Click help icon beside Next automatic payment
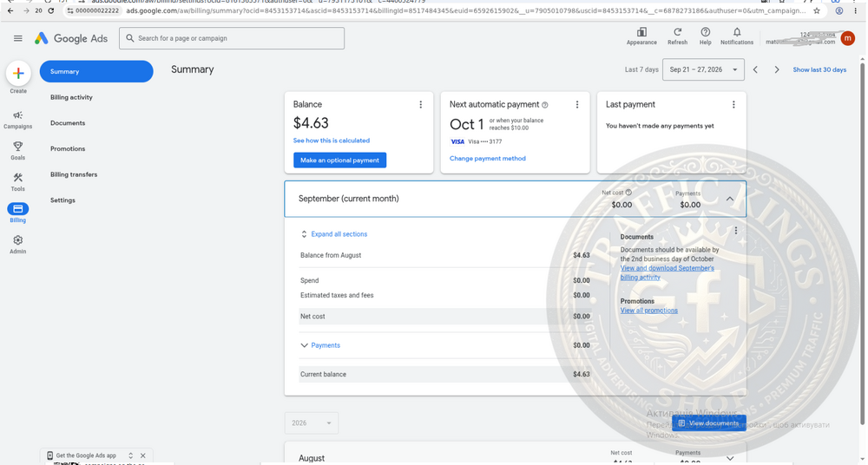The image size is (868, 465). tap(545, 105)
